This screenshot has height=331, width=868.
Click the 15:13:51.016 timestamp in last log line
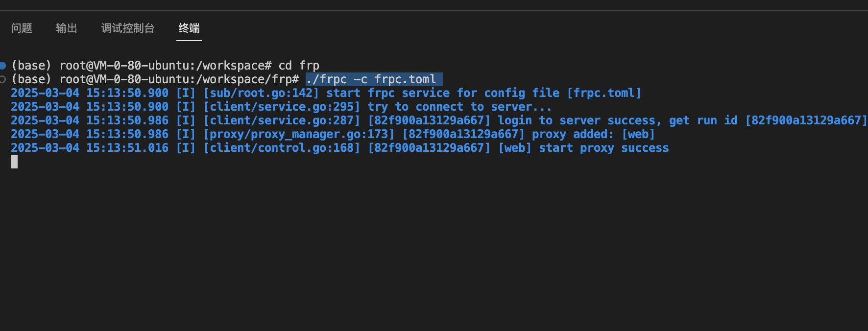click(127, 148)
